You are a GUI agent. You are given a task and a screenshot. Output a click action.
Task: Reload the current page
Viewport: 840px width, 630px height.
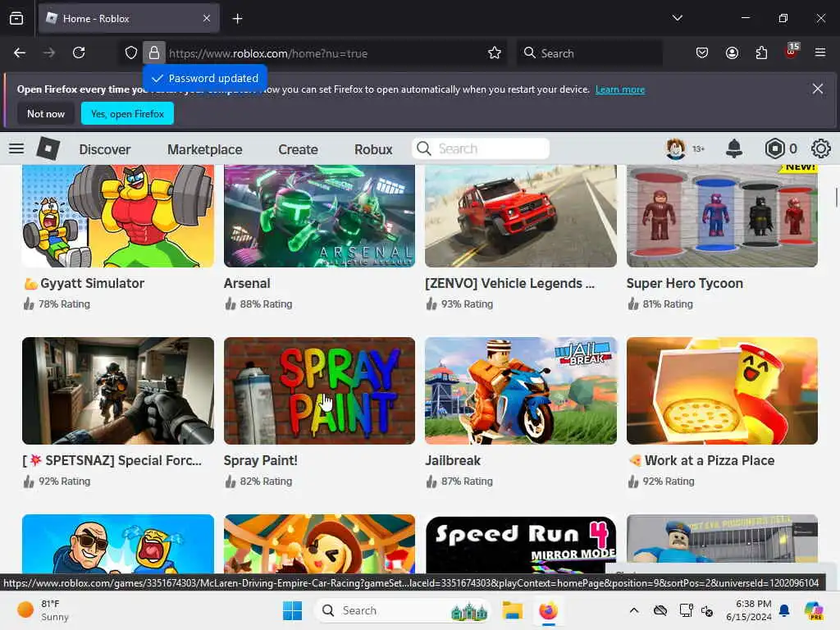[79, 52]
